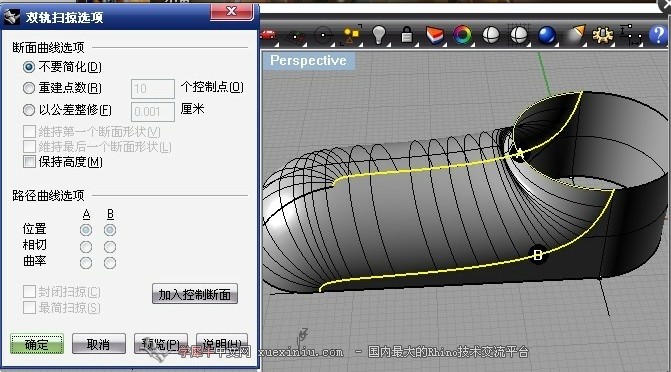Click the wireframe sphere mesh icon

519,35
